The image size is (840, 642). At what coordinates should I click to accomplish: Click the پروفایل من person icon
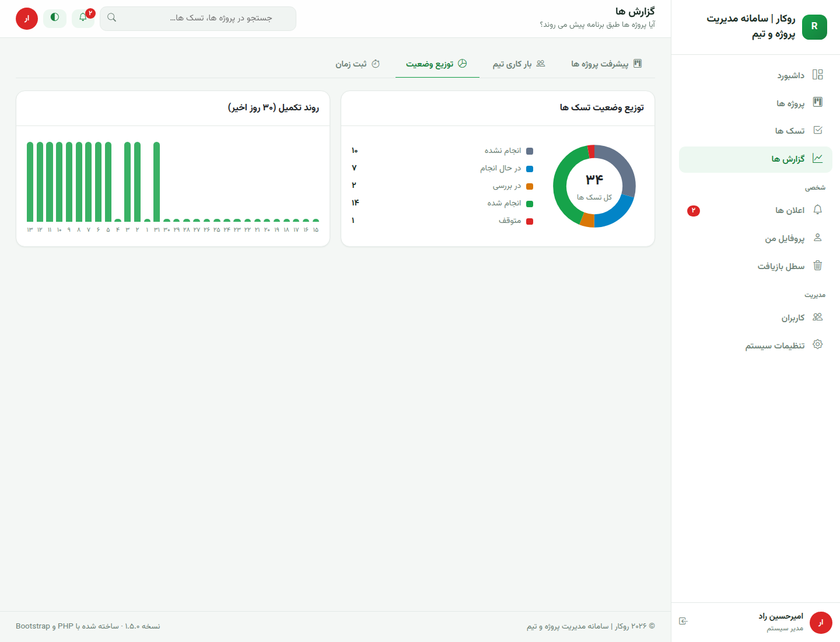point(818,238)
